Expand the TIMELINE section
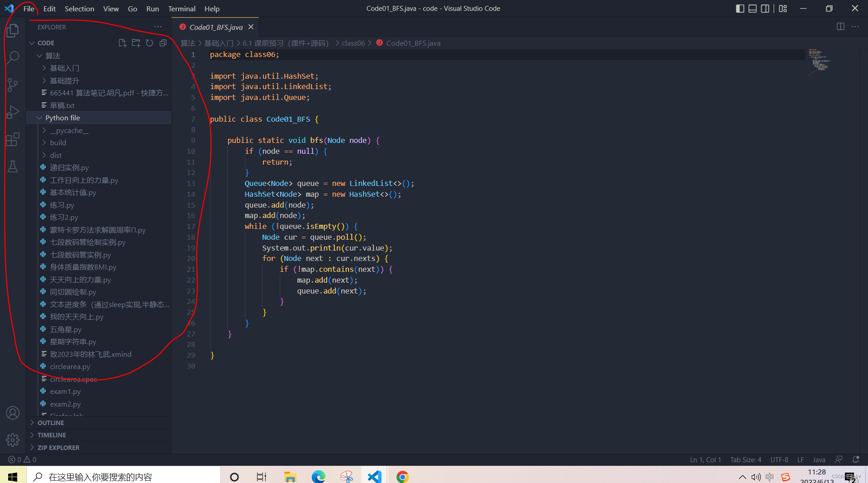 click(99, 435)
